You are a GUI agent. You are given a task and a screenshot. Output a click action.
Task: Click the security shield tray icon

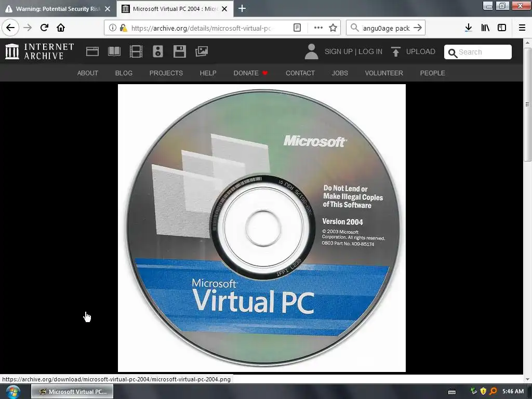(484, 391)
